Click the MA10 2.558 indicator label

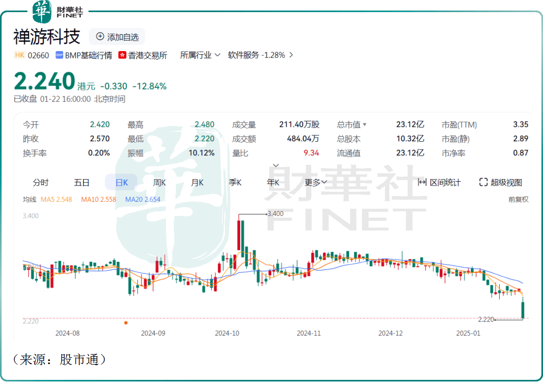(x=98, y=200)
